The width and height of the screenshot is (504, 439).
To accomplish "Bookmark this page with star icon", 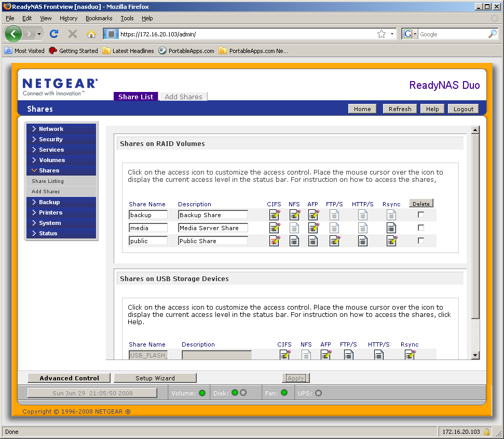I will point(381,34).
